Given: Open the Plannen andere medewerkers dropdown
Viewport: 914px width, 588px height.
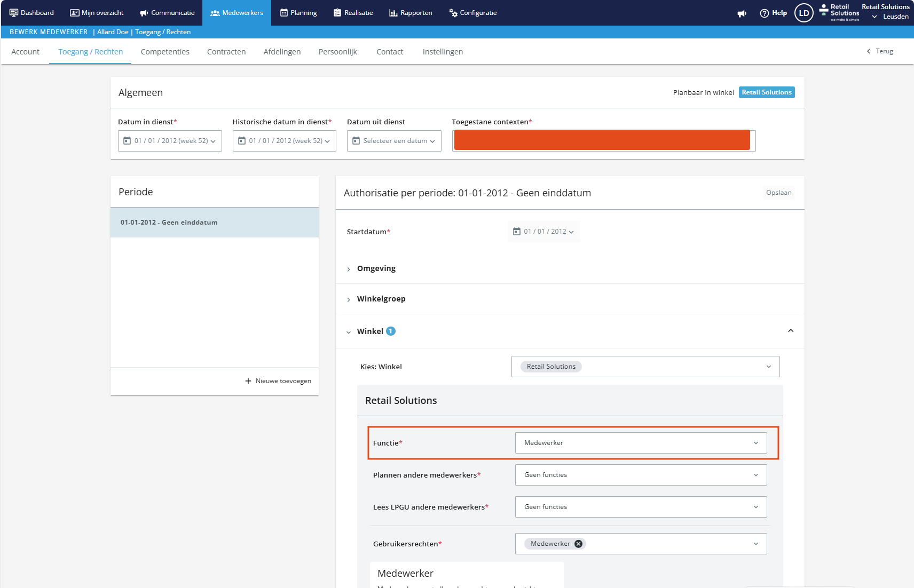Looking at the screenshot, I should point(641,475).
